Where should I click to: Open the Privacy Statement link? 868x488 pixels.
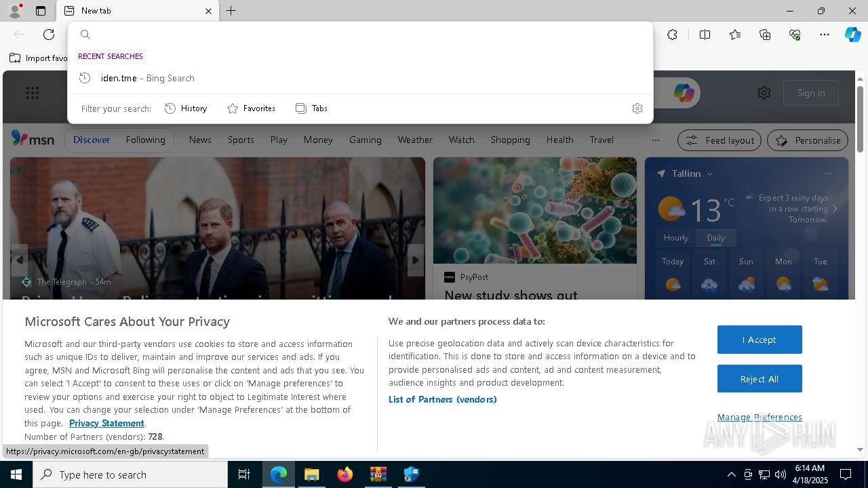point(106,423)
